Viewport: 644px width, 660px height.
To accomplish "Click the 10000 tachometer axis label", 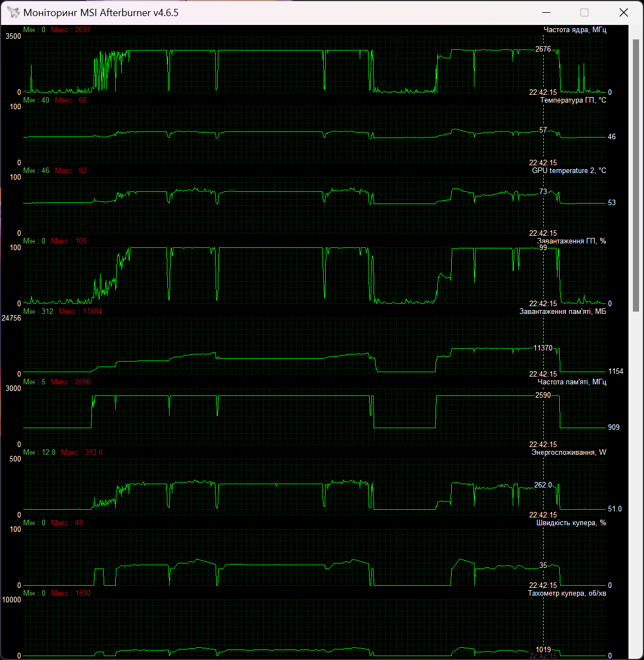I will click(11, 600).
